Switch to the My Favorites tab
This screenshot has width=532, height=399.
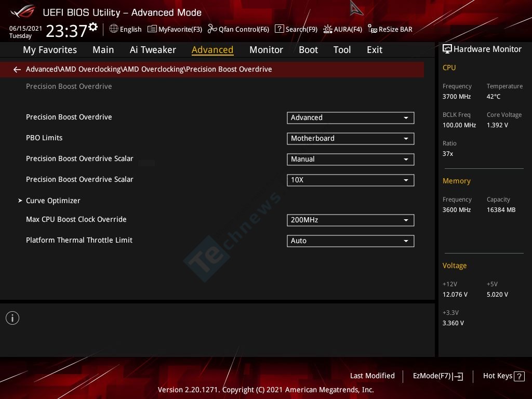click(50, 50)
